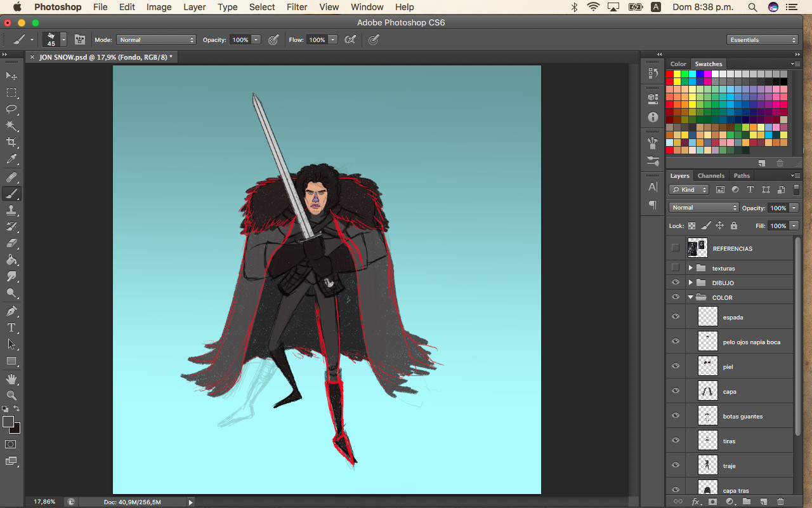The height and width of the screenshot is (508, 812).
Task: Open layer blend mode Normal dropdown
Action: tap(704, 208)
